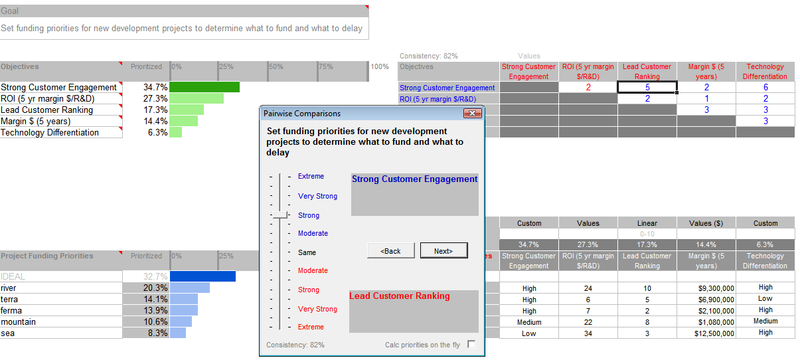
Task: Click the $1,080,000 margin cell
Action: (706, 322)
